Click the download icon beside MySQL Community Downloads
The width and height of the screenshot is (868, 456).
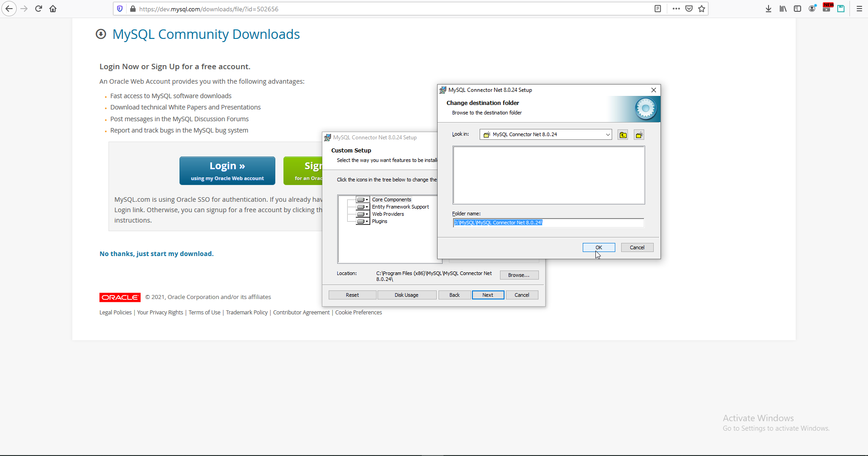101,34
